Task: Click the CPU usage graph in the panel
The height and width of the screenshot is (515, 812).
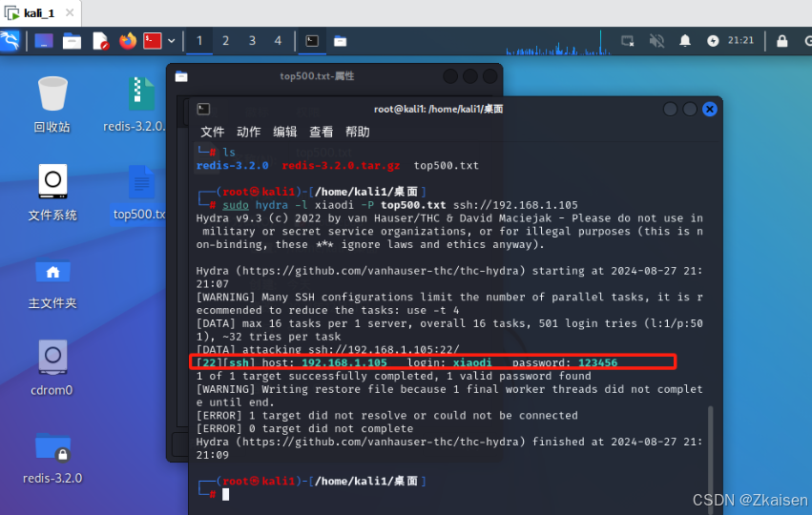Action: click(558, 43)
